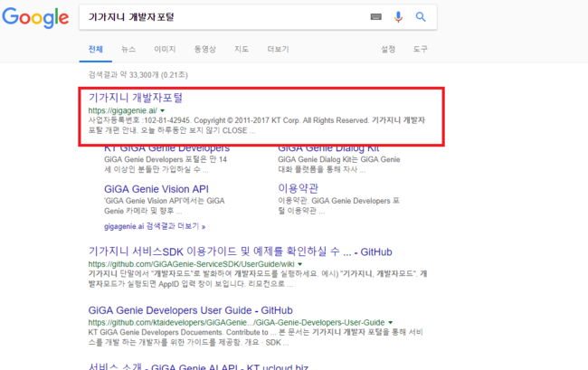Open the 도구 options
Viewport: 588px width, 370px height.
tap(420, 49)
